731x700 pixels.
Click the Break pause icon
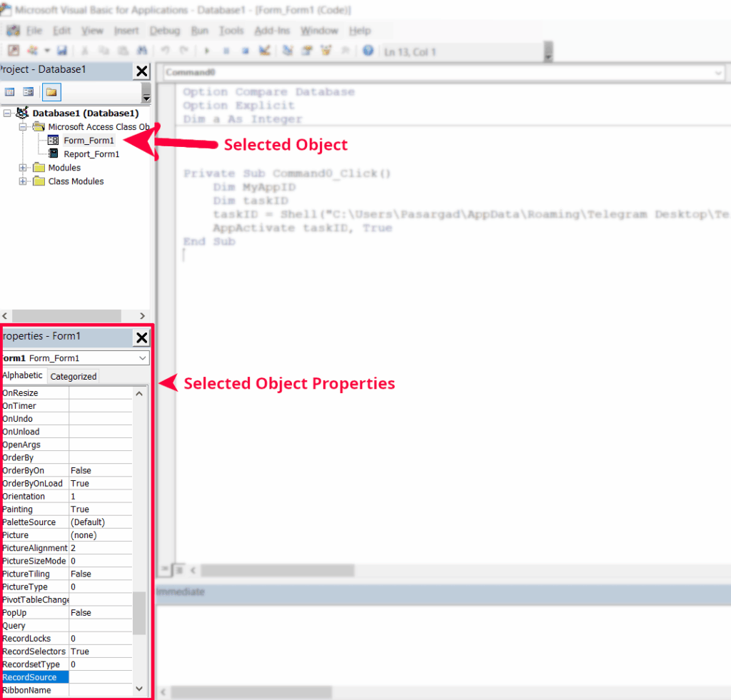[x=226, y=51]
